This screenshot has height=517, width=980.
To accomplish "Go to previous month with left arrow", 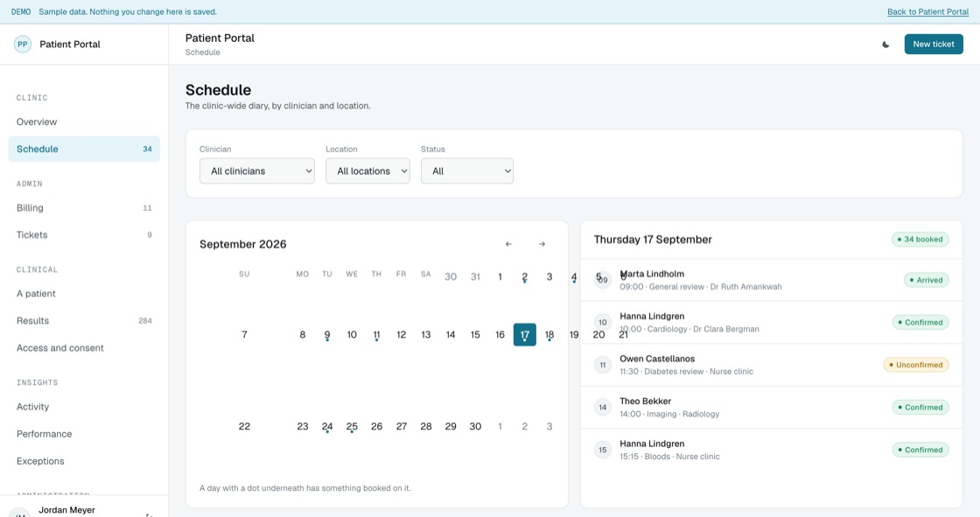I will (x=508, y=244).
